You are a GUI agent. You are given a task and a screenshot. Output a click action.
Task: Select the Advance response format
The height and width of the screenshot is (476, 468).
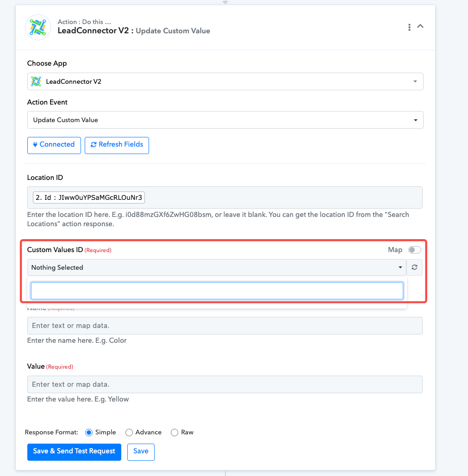[x=129, y=433]
